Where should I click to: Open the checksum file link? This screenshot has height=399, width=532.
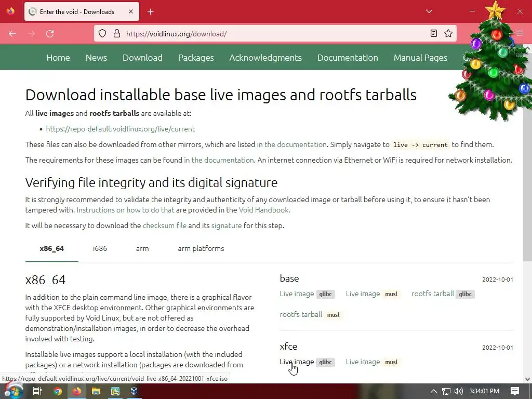point(165,225)
